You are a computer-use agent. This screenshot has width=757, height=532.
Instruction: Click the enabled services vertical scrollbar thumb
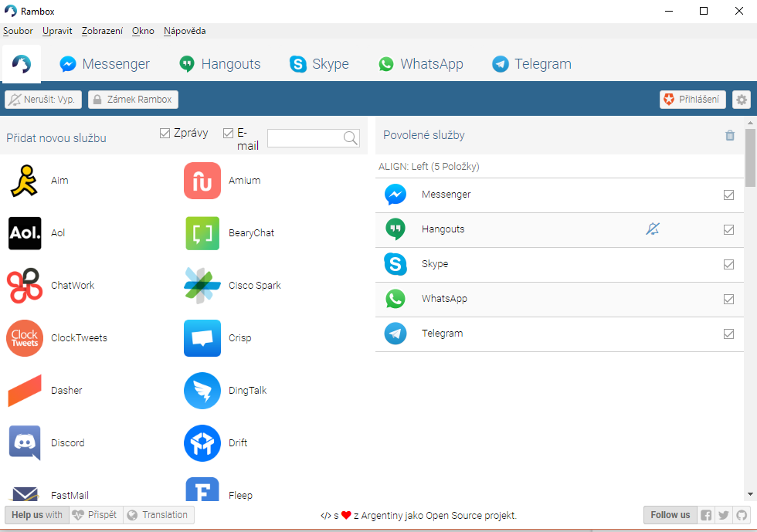[x=750, y=158]
